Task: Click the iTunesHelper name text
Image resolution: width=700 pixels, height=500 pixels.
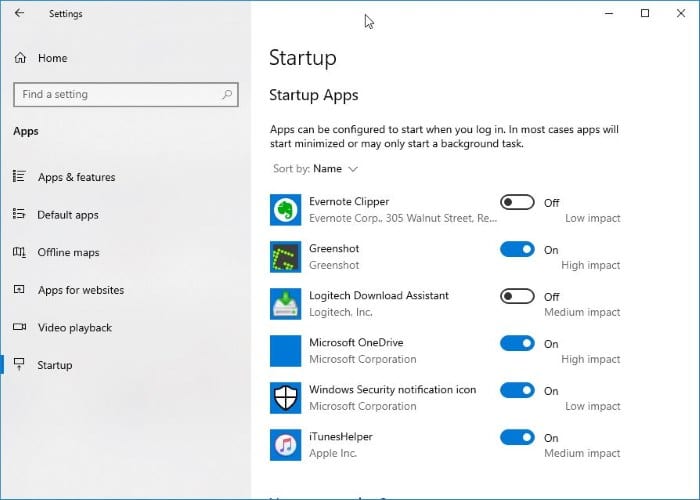Action: pos(341,437)
